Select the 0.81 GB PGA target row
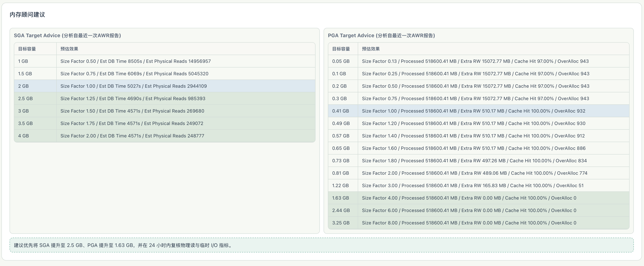Screen dimensions: 644x266 tap(479, 173)
